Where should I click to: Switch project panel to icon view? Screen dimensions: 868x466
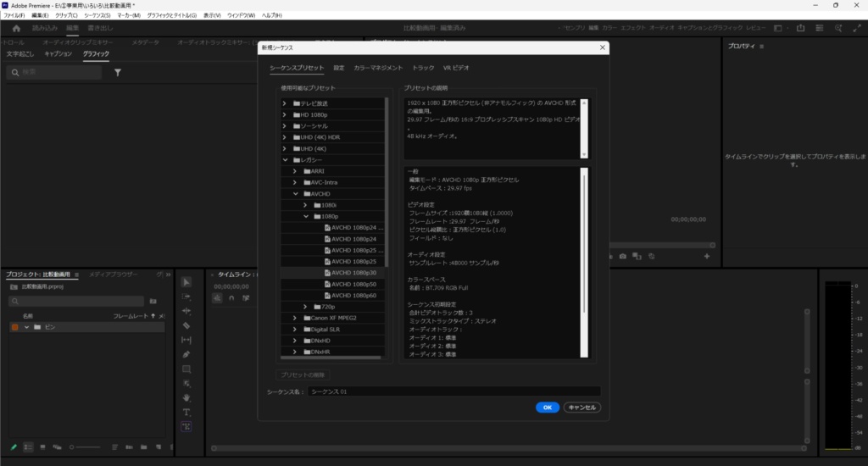tap(42, 447)
